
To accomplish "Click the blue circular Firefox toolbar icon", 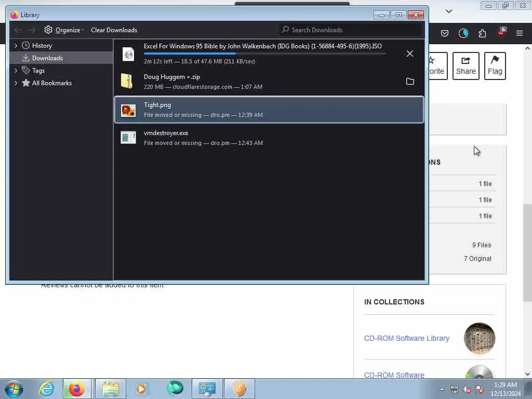I will point(463,33).
